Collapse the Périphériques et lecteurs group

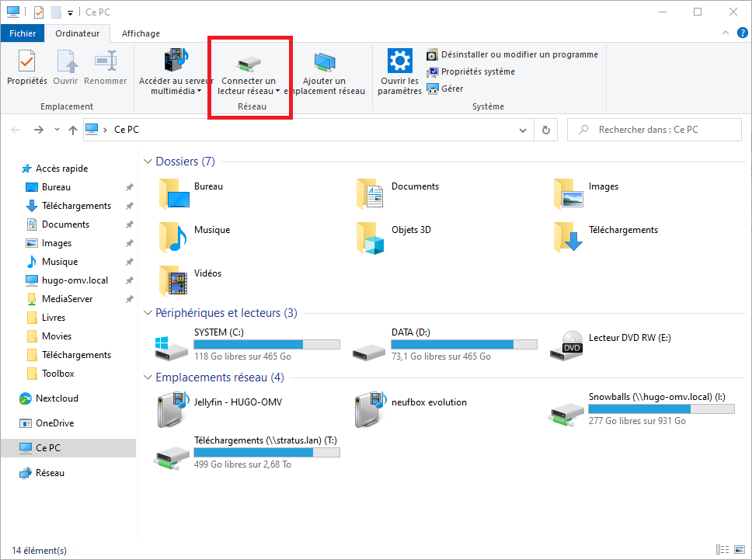pyautogui.click(x=148, y=313)
